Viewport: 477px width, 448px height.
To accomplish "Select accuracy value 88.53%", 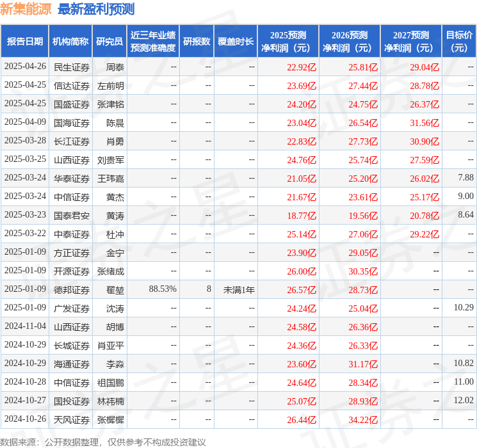I will pos(163,289).
